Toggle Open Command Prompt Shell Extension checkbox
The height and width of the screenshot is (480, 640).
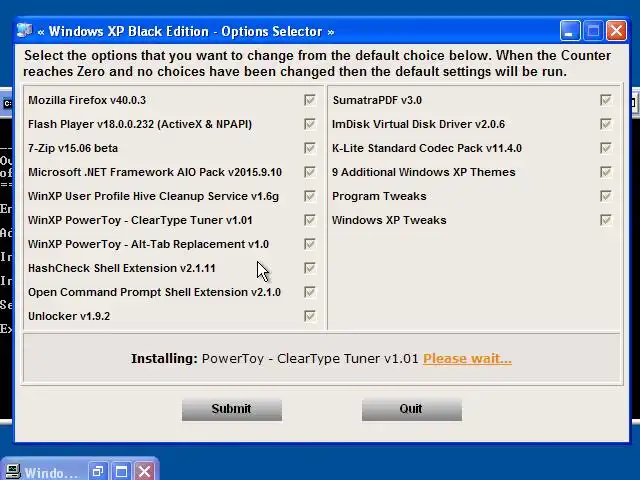pos(310,292)
